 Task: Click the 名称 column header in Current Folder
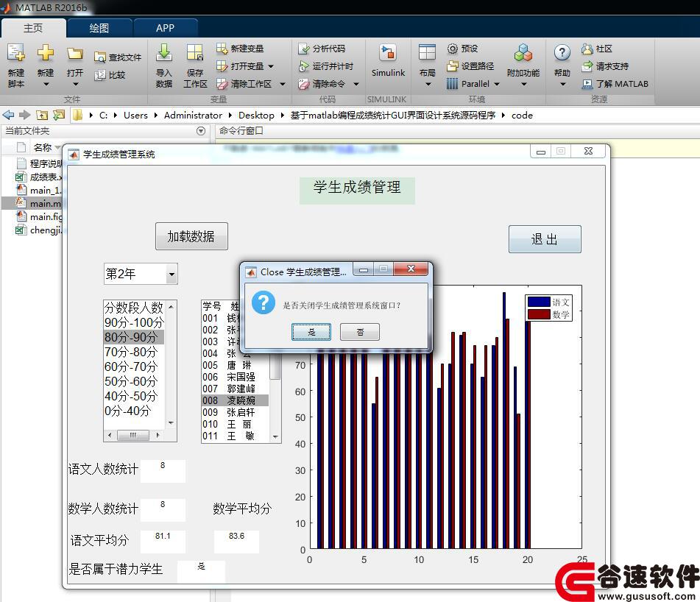click(43, 147)
